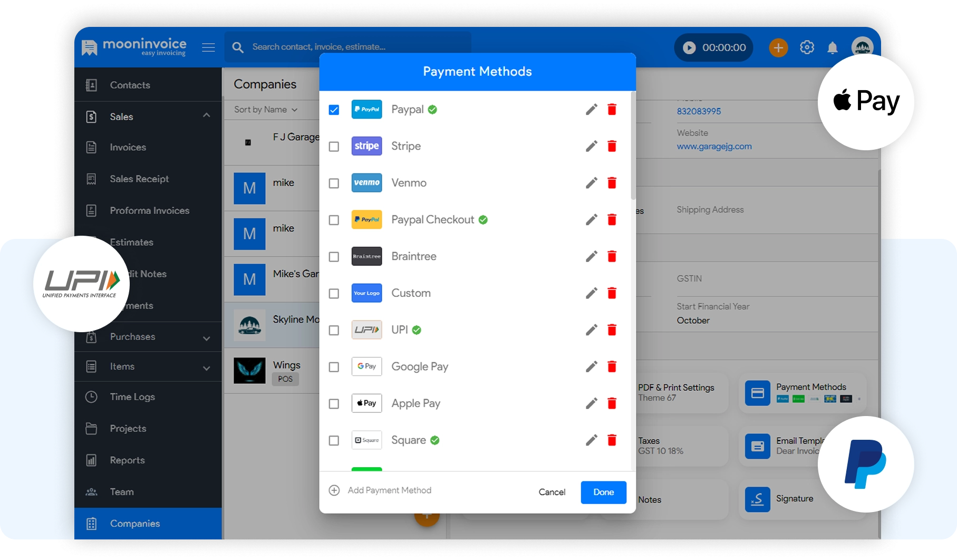This screenshot has height=560, width=957.
Task: Delete the Venmo payment method
Action: pyautogui.click(x=612, y=183)
